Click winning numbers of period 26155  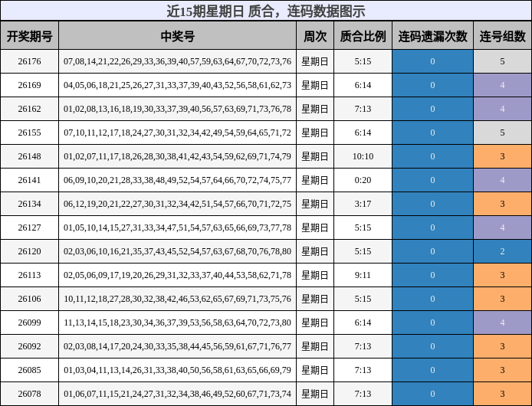177,133
